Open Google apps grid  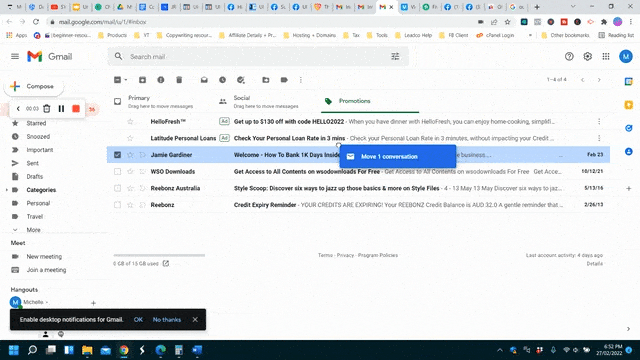606,56
